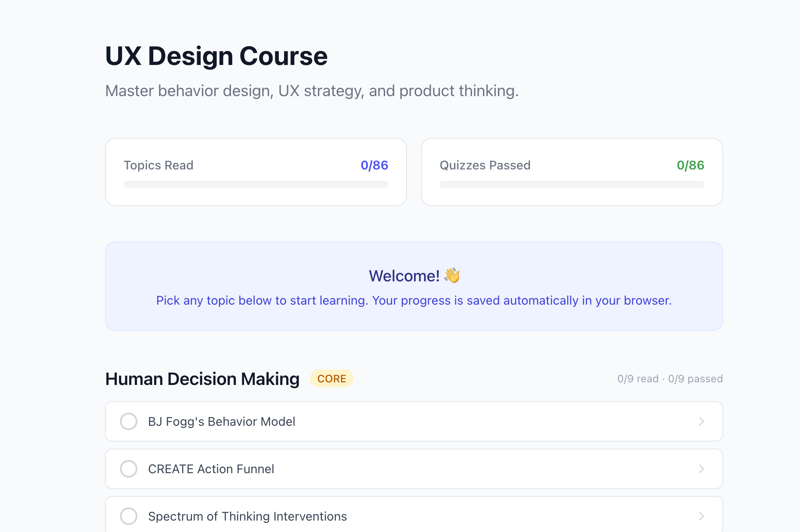Click chevron on Spectrum of Thinking Interventions
The image size is (800, 532).
click(x=701, y=516)
